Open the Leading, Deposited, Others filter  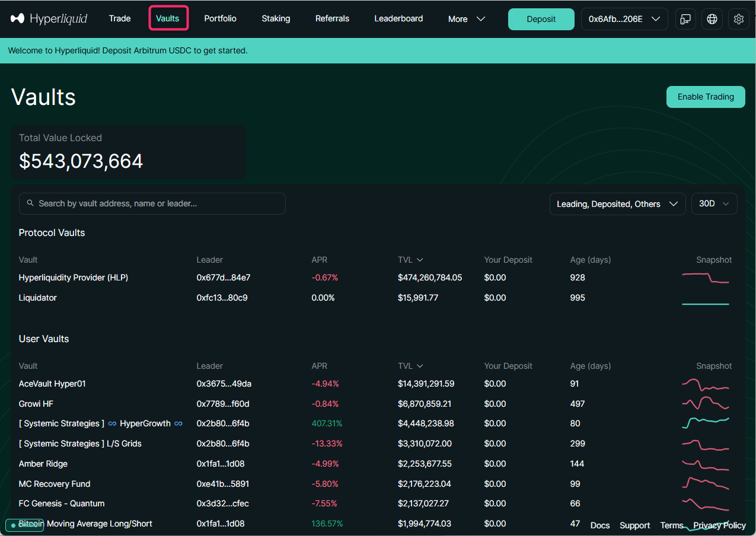point(617,204)
